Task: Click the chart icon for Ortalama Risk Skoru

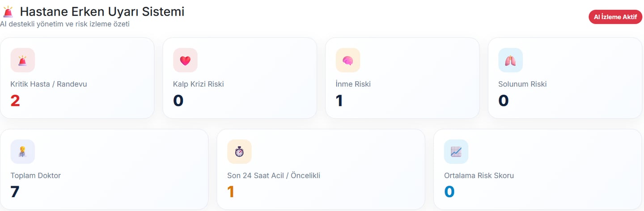Action: pyautogui.click(x=456, y=152)
